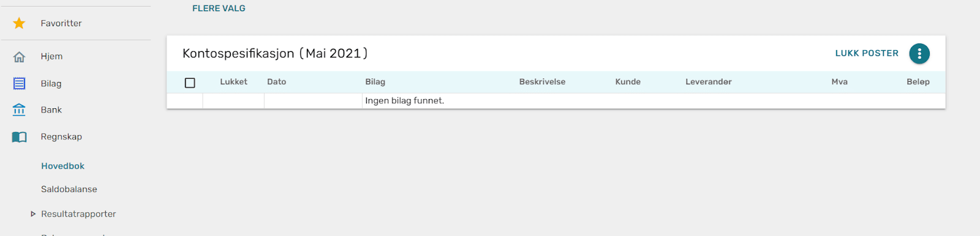This screenshot has width=980, height=236.
Task: Toggle the select-all checkbox in table header
Action: pos(190,83)
